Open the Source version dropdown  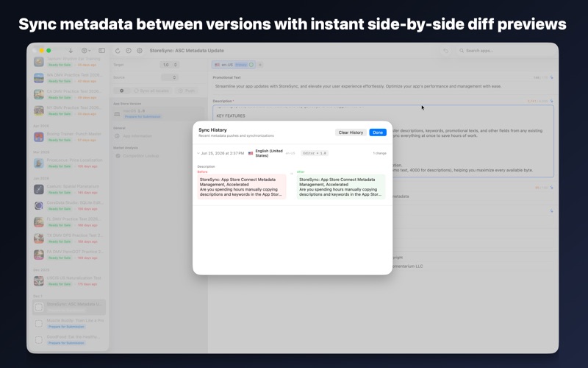point(169,77)
